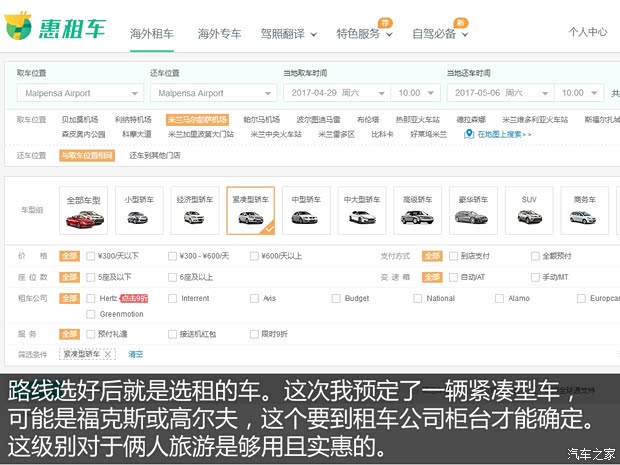Select highlighted 米兰马尔彭萨机场 location

click(197, 119)
